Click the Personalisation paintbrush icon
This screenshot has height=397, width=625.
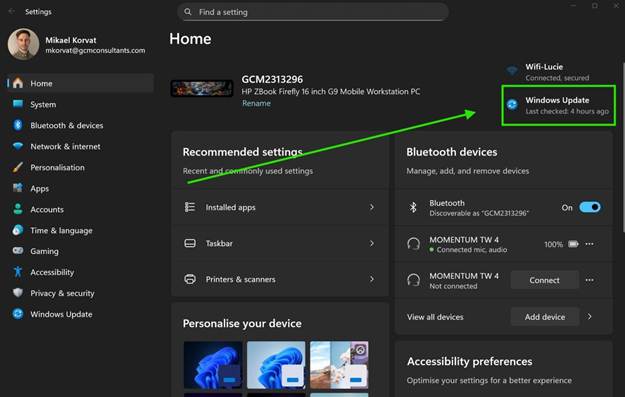point(18,167)
